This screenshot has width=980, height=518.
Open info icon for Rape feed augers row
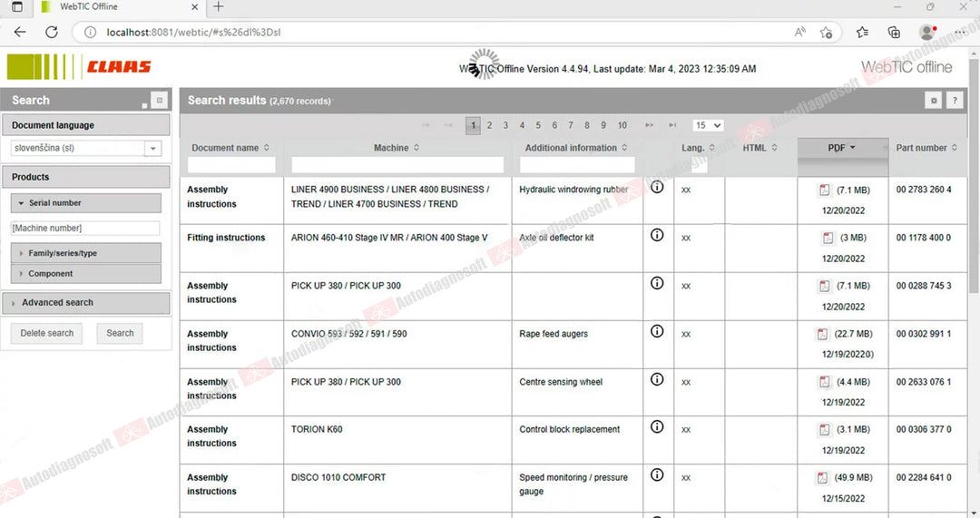point(657,331)
